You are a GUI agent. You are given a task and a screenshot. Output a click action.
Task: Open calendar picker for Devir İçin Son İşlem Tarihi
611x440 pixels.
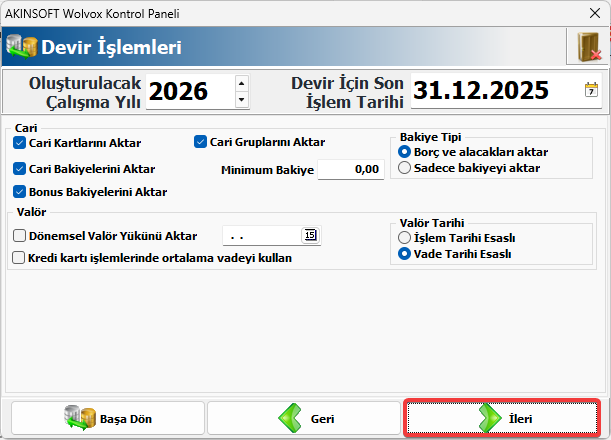[x=591, y=91]
